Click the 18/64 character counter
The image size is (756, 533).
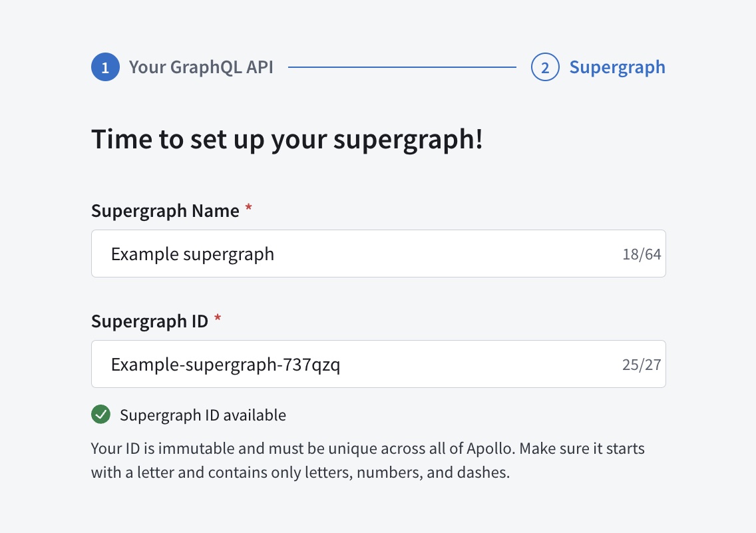[x=641, y=253]
